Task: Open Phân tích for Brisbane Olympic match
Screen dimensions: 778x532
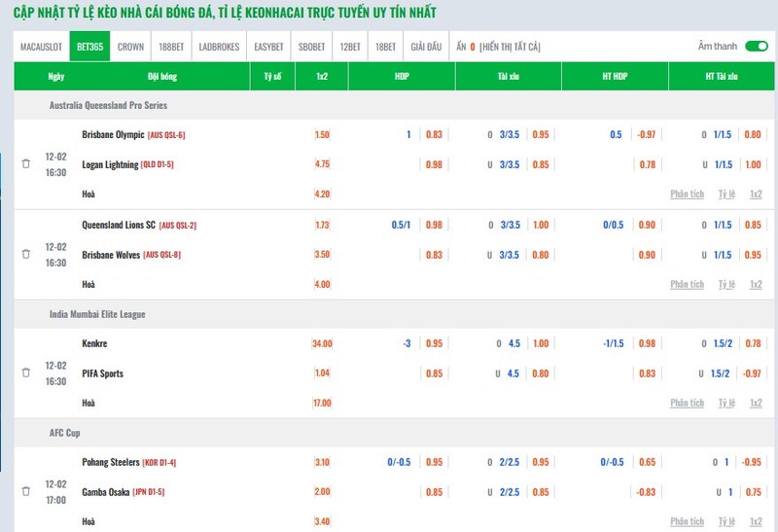Action: (x=687, y=195)
